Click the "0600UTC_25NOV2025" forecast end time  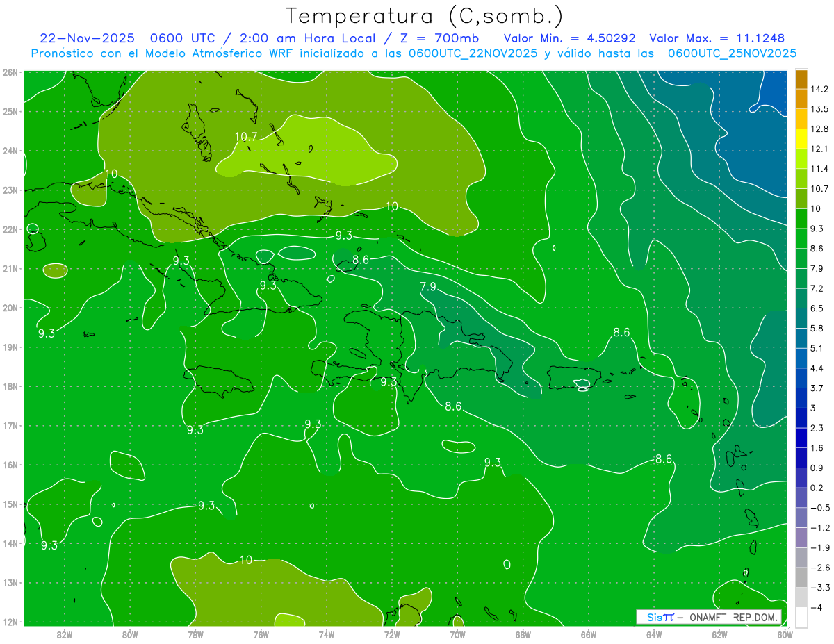(732, 53)
